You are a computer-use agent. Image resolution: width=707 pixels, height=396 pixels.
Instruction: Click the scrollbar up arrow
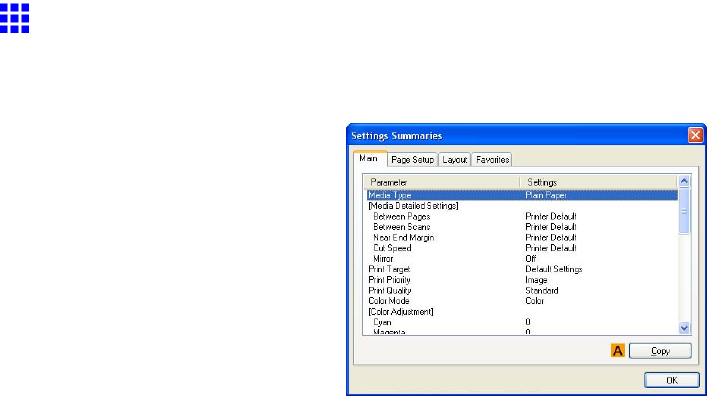[684, 181]
